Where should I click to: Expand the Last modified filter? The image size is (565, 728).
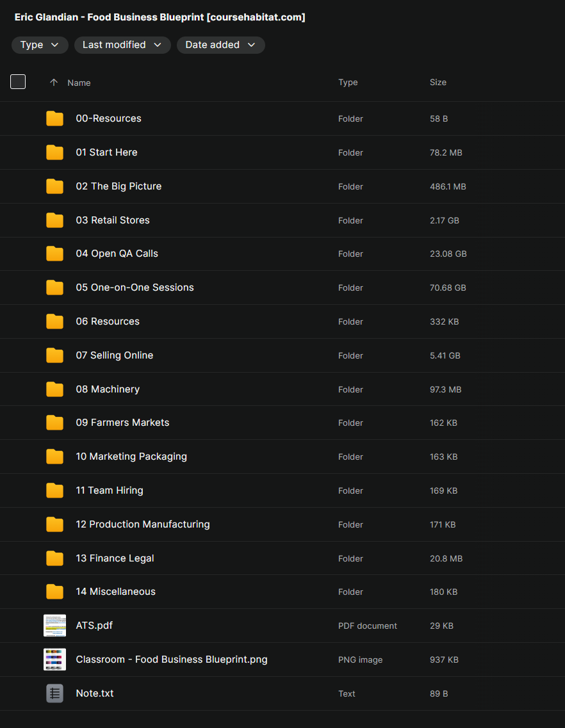(122, 45)
